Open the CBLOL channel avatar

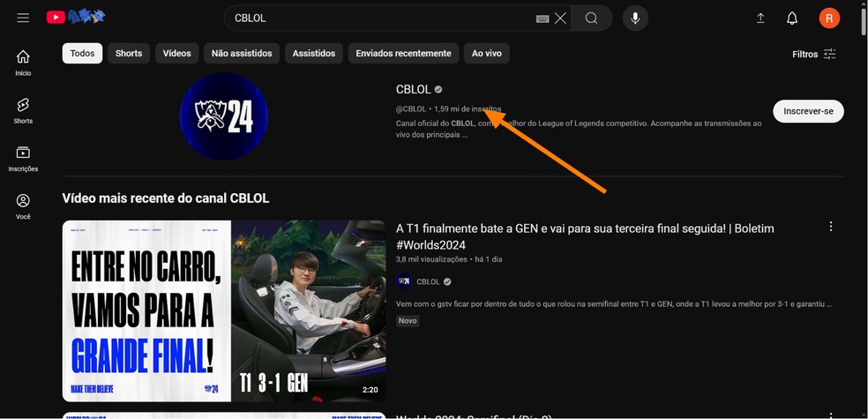click(x=224, y=116)
